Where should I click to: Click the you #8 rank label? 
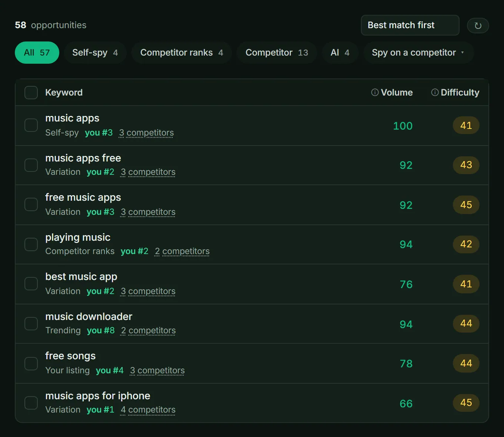point(101,330)
